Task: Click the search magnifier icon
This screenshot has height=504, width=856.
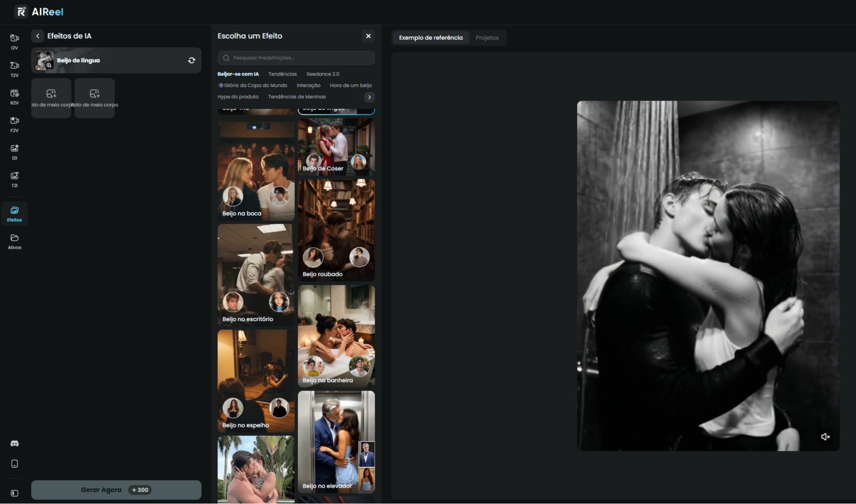Action: point(226,58)
